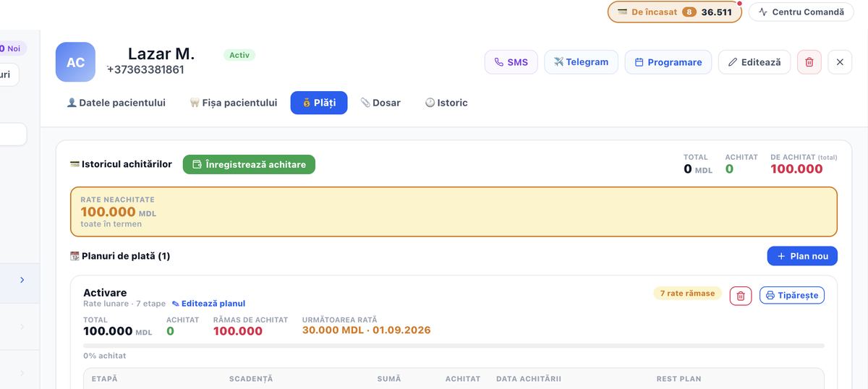Click the AC patient avatar

(x=75, y=62)
